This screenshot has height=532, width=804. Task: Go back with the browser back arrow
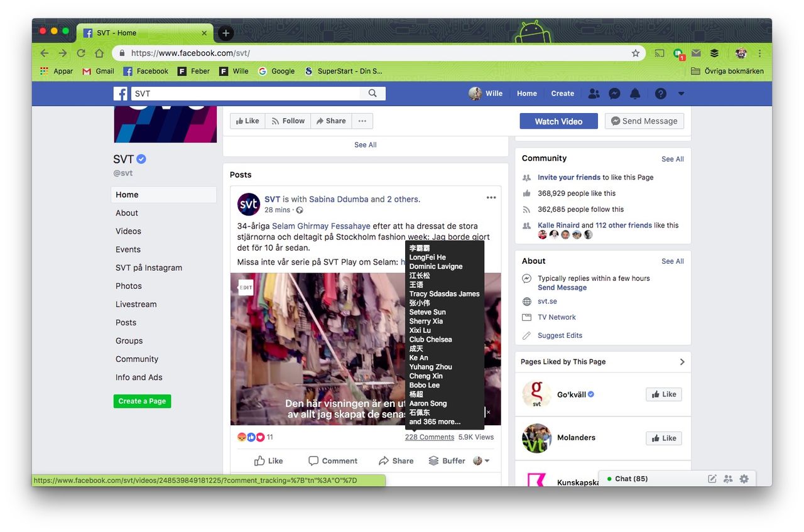click(x=44, y=53)
